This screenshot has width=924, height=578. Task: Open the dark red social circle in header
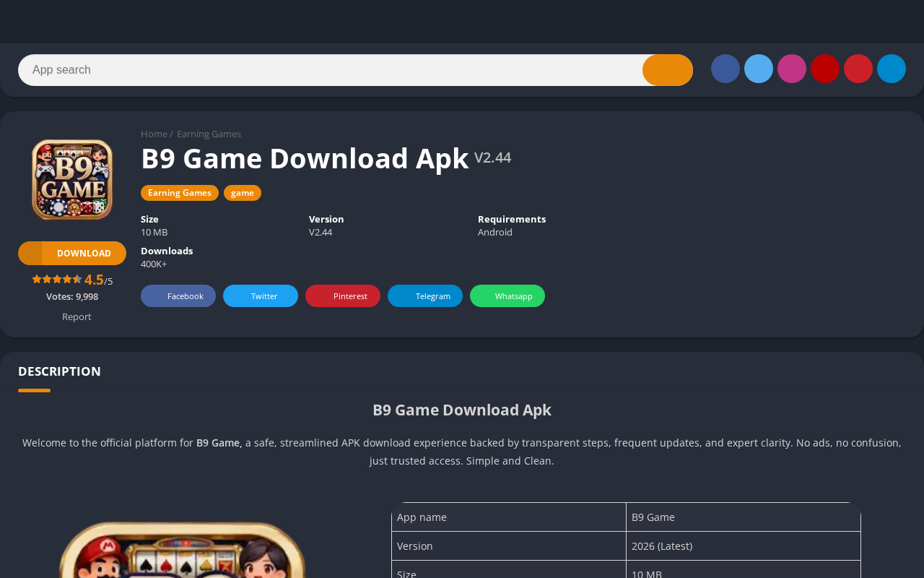click(x=825, y=69)
